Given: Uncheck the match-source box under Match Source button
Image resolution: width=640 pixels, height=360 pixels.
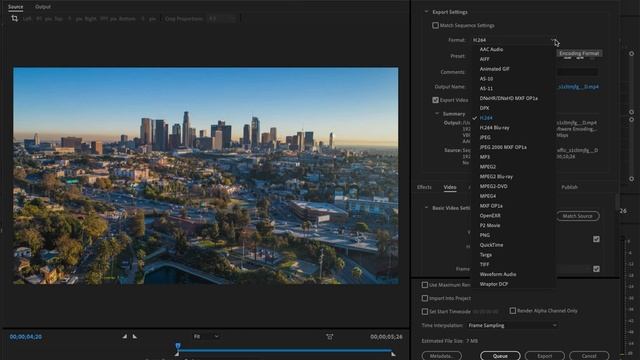Looking at the screenshot, I should (x=596, y=239).
